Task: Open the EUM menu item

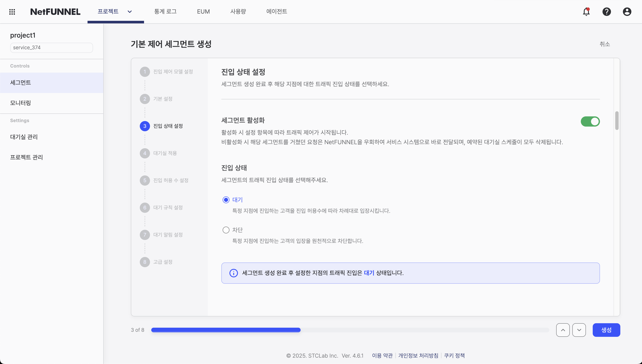Action: pos(203,11)
